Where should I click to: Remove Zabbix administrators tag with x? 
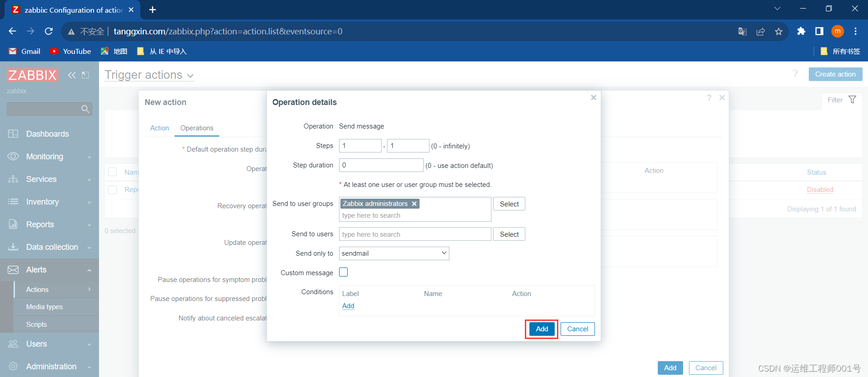coord(414,204)
